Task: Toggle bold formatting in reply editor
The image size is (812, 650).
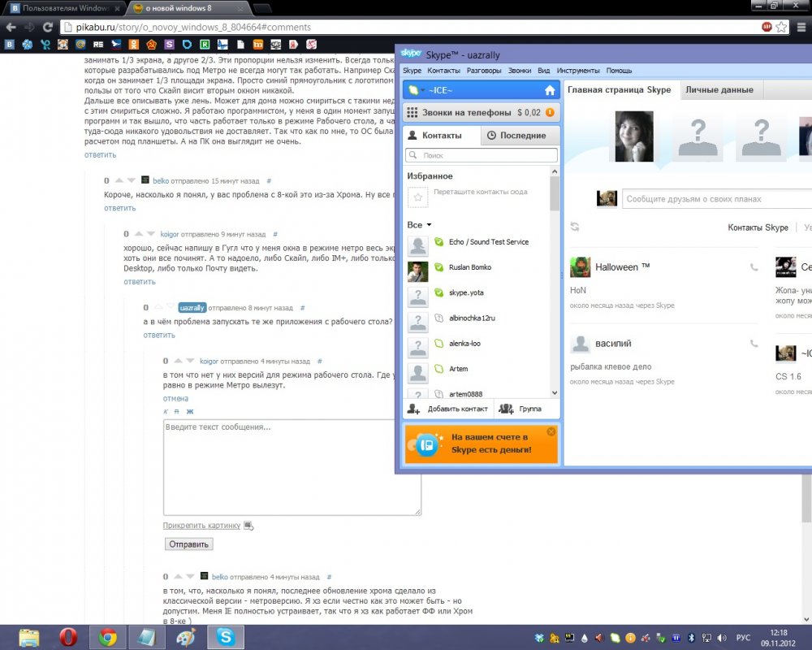Action: (x=189, y=412)
